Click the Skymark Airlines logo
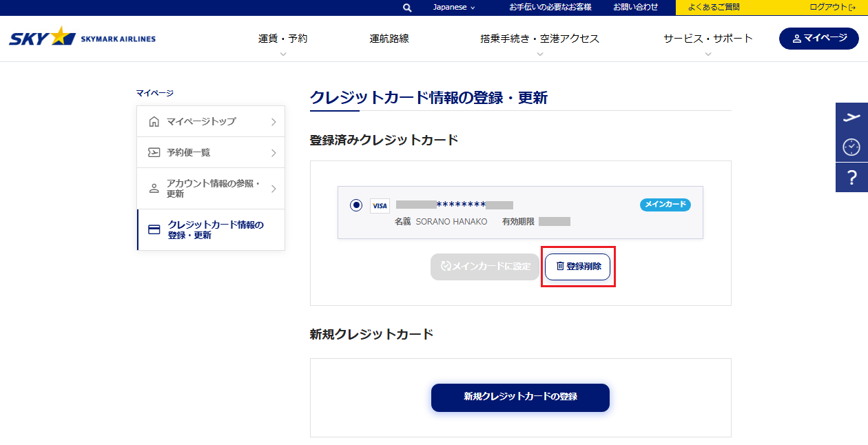868x445 pixels. pos(82,37)
